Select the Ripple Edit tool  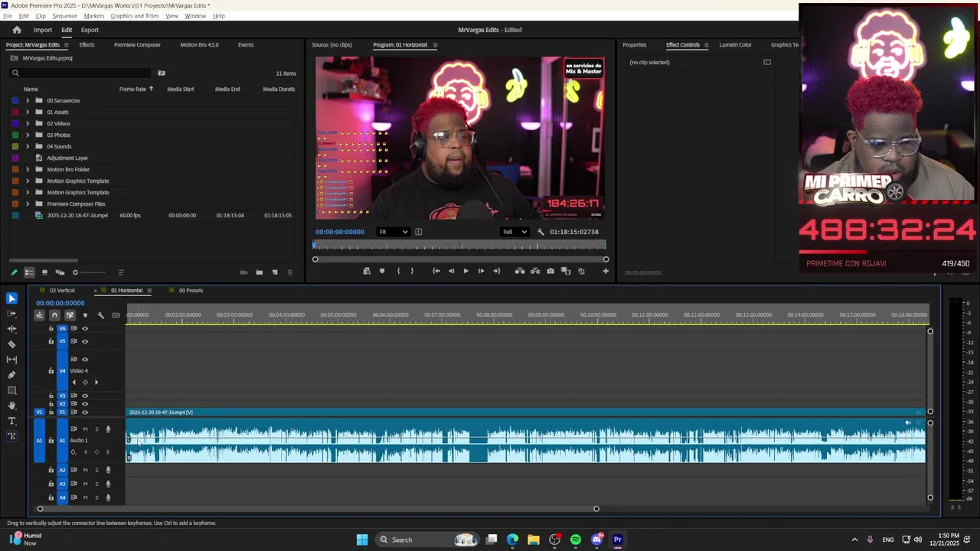point(11,329)
